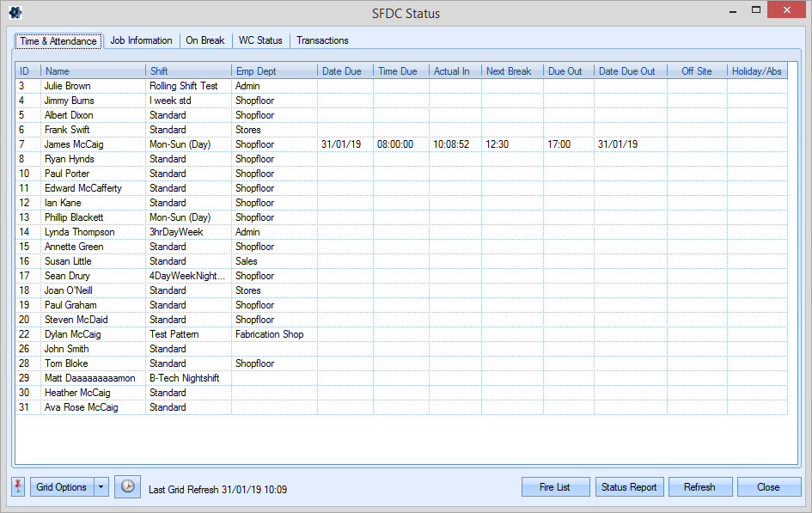Sort by the Name column header
The height and width of the screenshot is (513, 812).
[x=93, y=71]
